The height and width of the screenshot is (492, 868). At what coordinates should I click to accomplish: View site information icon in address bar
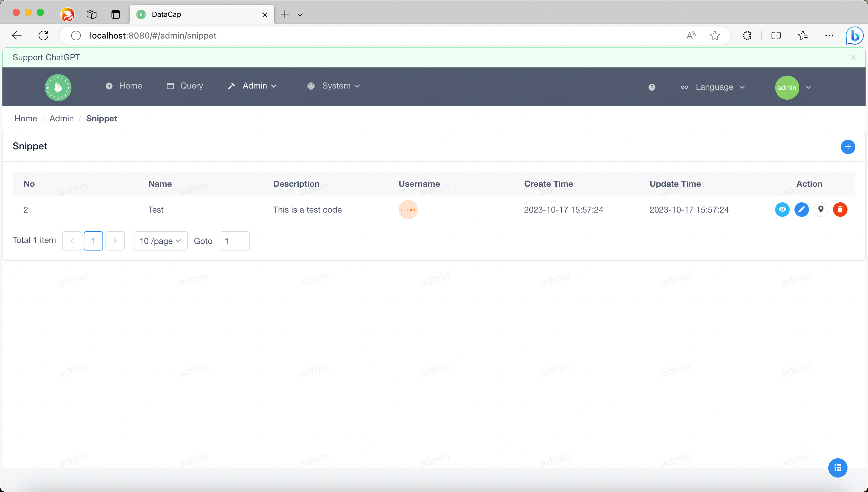click(76, 36)
